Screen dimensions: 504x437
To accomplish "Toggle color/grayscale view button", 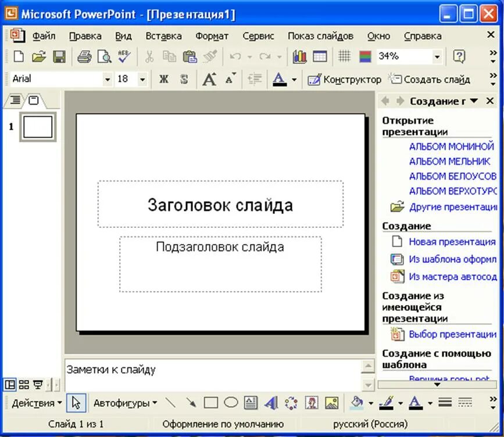I will [365, 56].
